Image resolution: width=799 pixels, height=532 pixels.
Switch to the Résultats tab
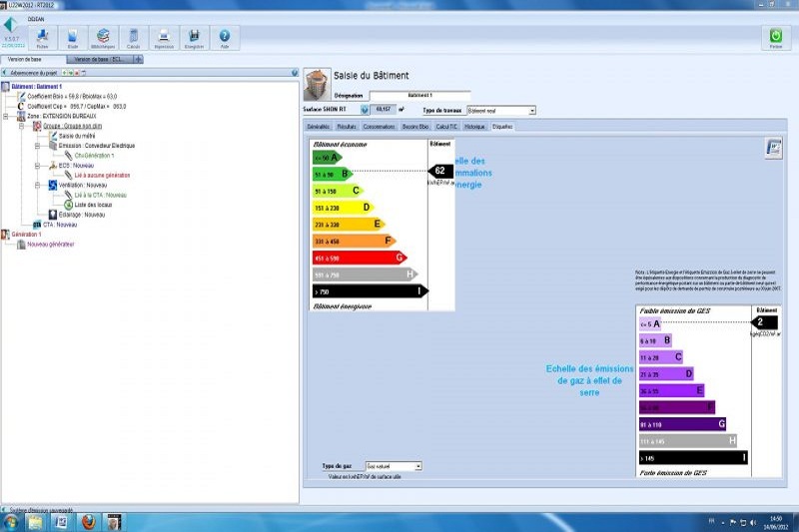click(347, 126)
